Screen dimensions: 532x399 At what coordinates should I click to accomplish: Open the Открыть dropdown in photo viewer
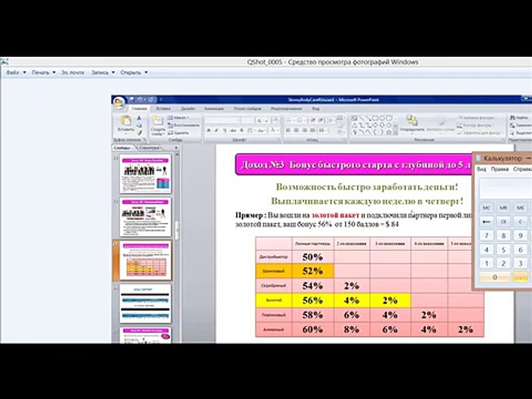pos(134,72)
